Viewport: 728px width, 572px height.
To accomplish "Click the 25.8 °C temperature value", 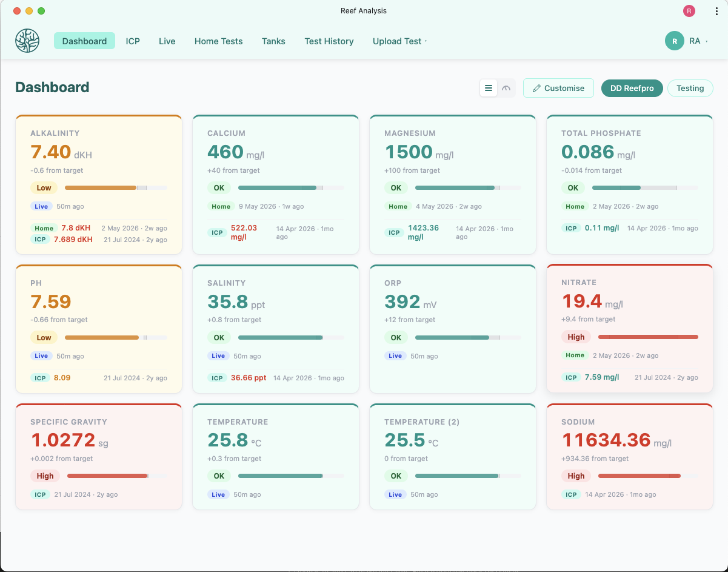I will click(235, 440).
